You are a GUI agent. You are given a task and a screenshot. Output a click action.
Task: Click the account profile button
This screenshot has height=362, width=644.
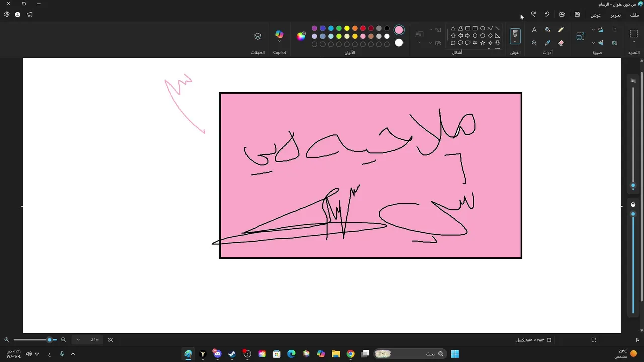[18, 14]
